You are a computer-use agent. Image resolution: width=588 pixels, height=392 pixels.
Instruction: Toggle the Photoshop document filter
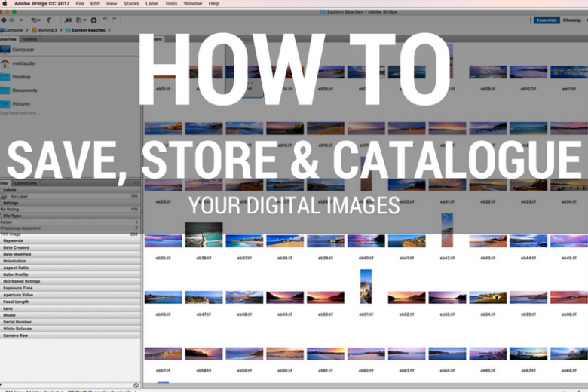(x=70, y=228)
